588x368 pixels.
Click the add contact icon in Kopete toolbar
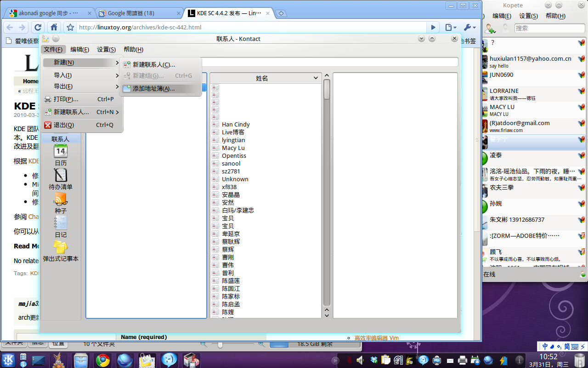tap(490, 29)
